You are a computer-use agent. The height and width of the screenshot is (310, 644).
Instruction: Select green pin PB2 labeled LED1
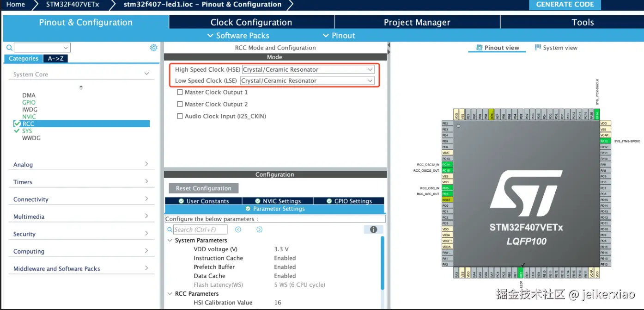[521, 273]
